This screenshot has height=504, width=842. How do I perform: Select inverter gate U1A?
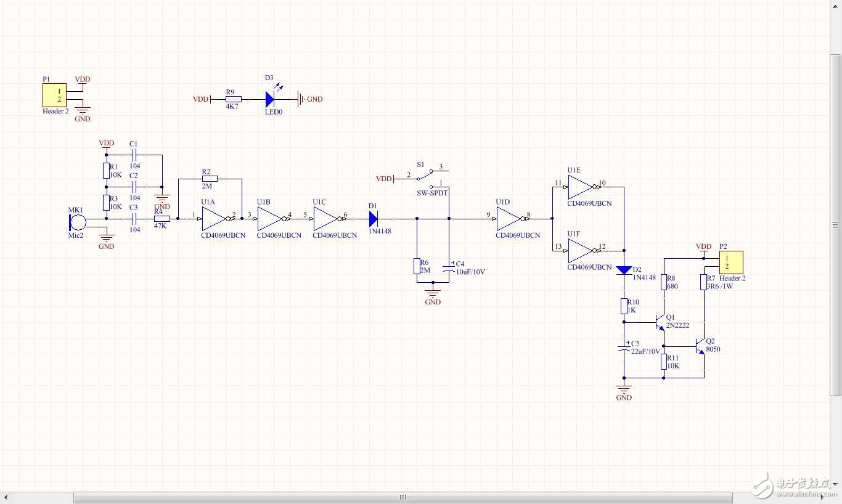point(216,219)
